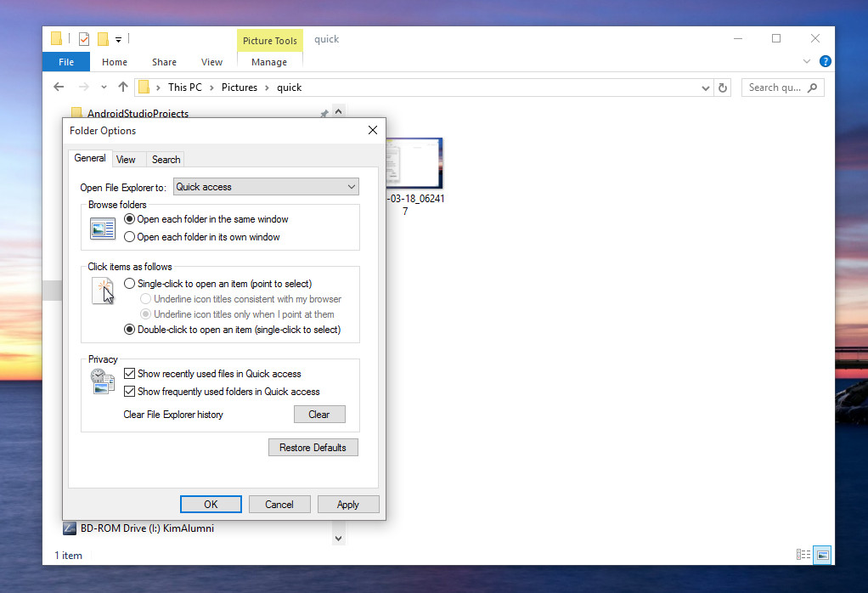The width and height of the screenshot is (868, 593).
Task: Minimize the File Explorer window
Action: click(x=738, y=39)
